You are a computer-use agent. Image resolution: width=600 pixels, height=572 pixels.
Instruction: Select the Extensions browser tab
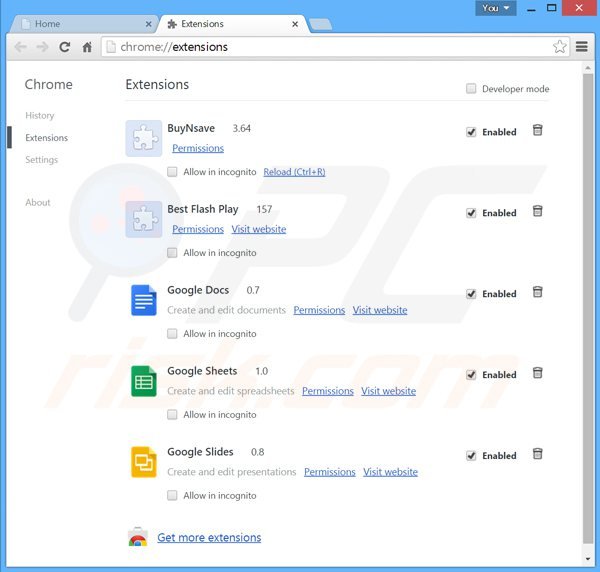pos(233,24)
